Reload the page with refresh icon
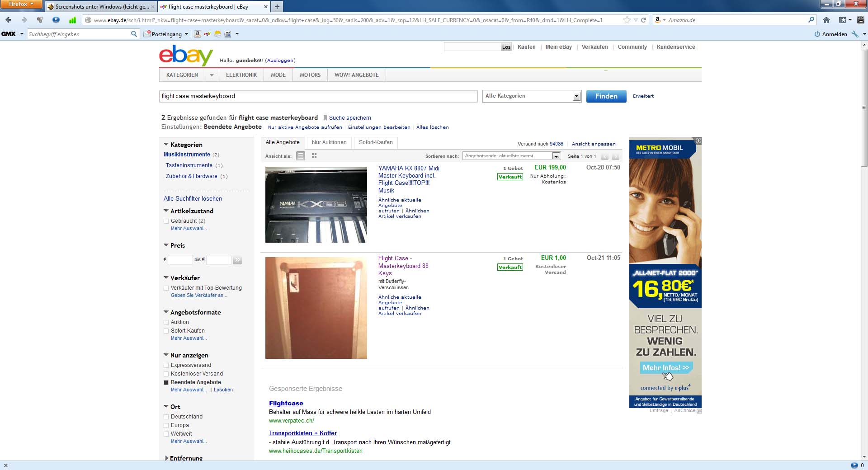The width and height of the screenshot is (868, 470). click(x=643, y=20)
